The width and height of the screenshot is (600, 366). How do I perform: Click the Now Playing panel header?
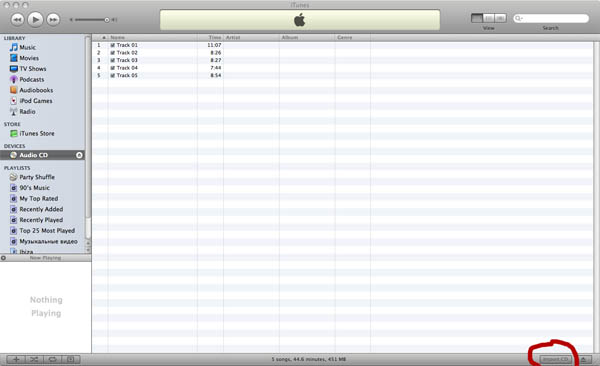pos(46,258)
